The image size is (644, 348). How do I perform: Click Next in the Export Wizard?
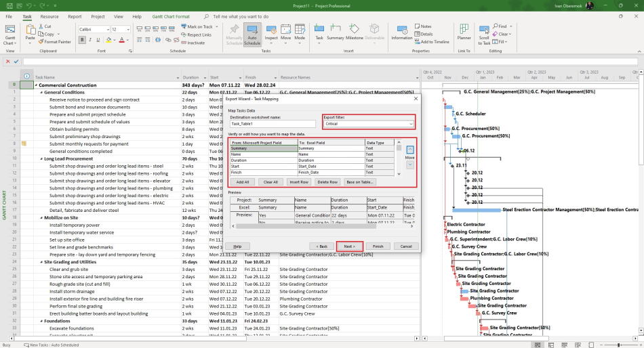350,246
